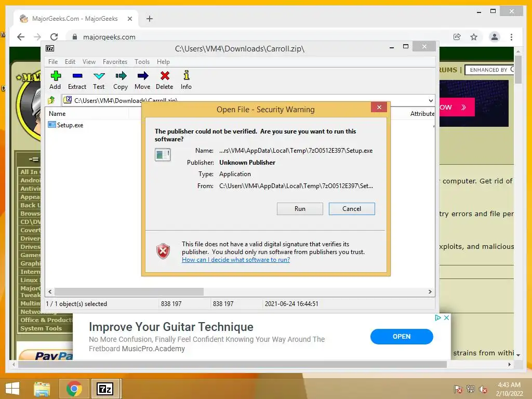Close the Security Warning dialog

pos(379,107)
